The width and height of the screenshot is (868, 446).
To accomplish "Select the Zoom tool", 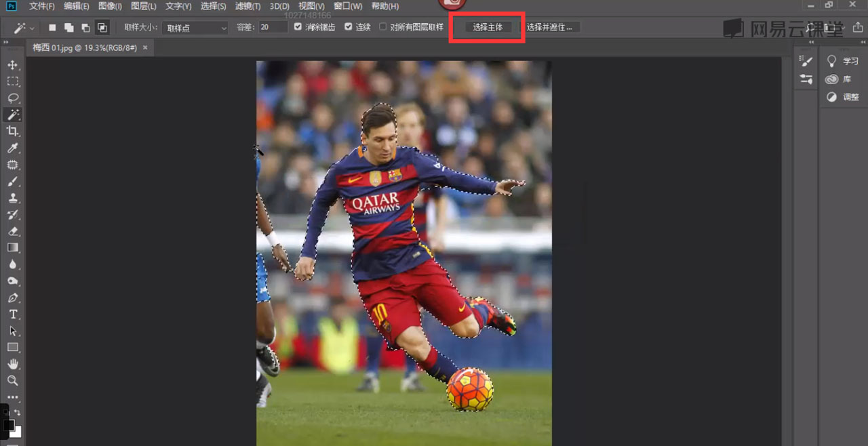I will 12,381.
